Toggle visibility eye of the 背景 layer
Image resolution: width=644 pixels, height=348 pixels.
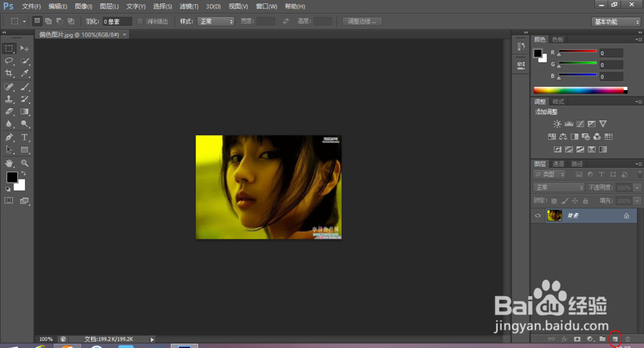pos(538,215)
